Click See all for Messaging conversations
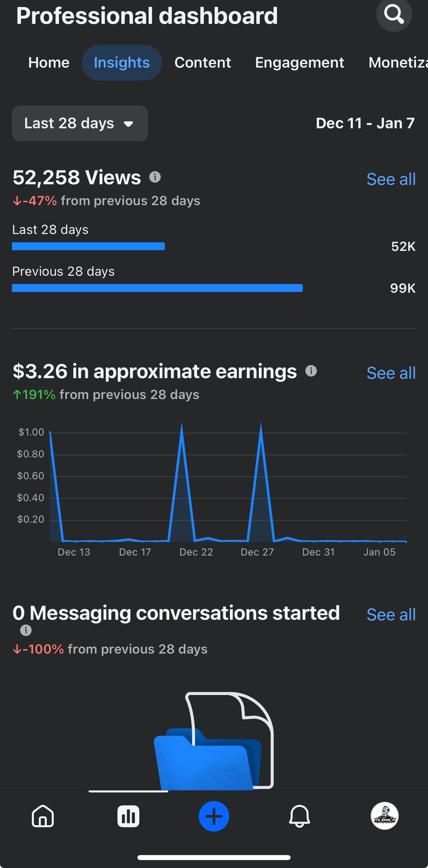 coord(391,615)
